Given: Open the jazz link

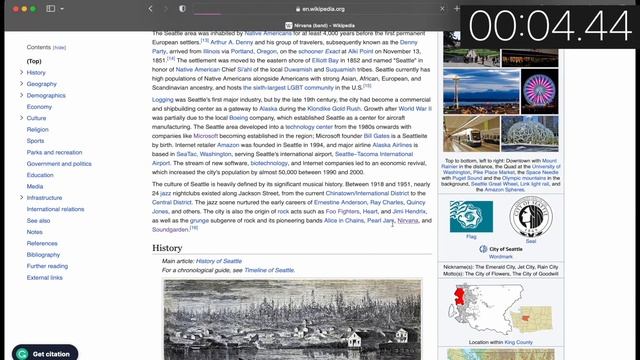Looking at the screenshot, I should tap(165, 193).
